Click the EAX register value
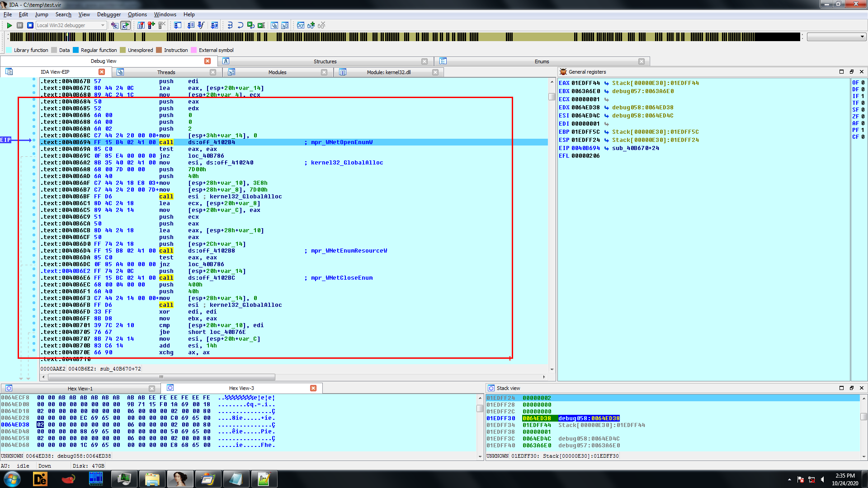This screenshot has height=488, width=868. pos(585,83)
